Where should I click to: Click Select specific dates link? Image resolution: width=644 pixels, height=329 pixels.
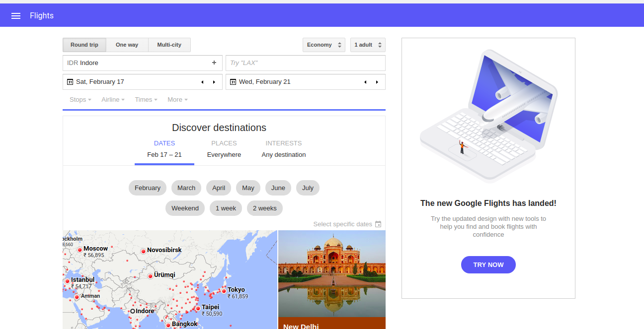coord(343,224)
